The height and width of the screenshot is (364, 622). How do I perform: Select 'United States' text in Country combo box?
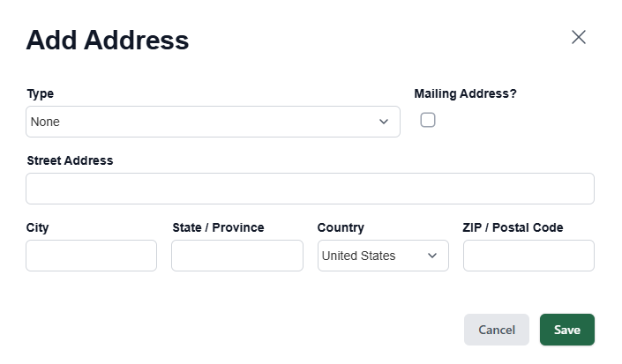coord(359,256)
